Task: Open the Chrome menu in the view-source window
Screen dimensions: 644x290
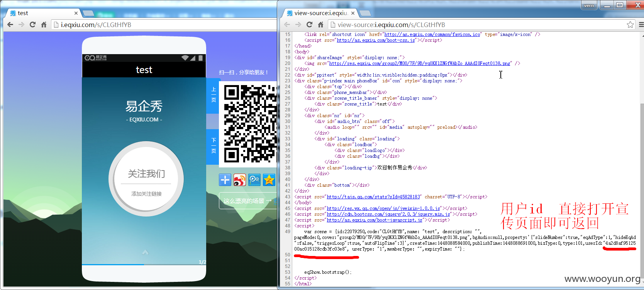Action: click(641, 25)
